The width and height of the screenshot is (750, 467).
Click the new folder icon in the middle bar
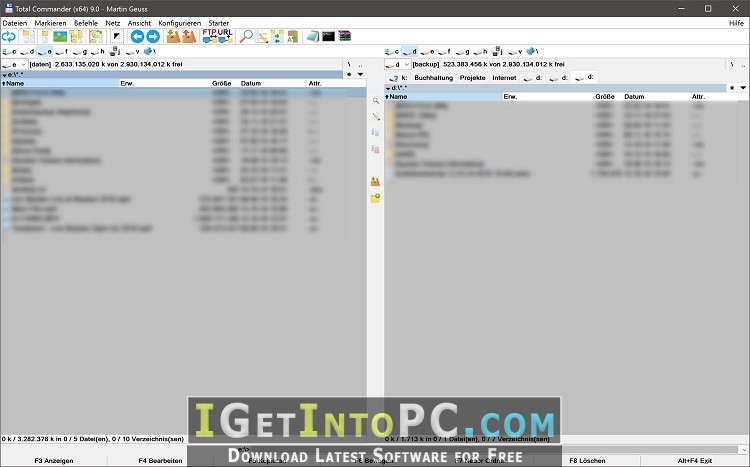(375, 198)
